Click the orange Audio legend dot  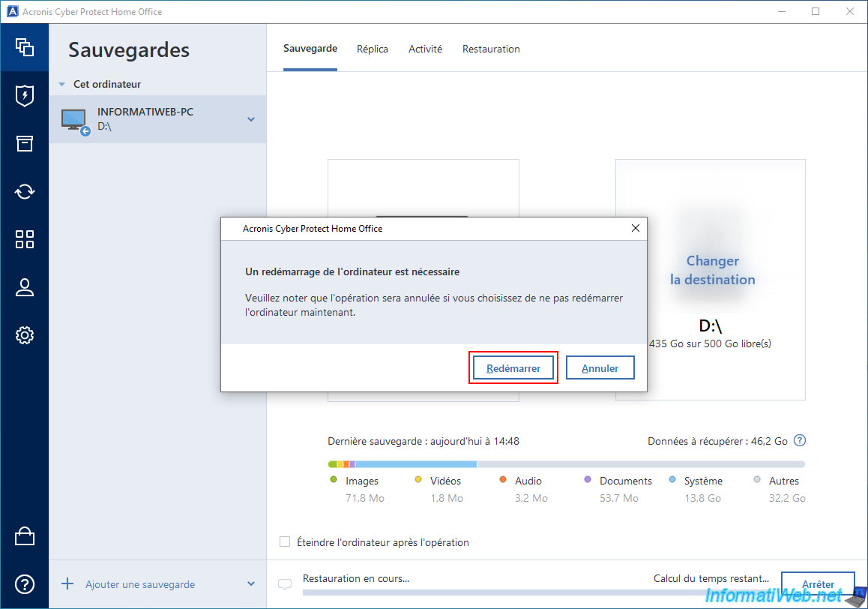[503, 479]
